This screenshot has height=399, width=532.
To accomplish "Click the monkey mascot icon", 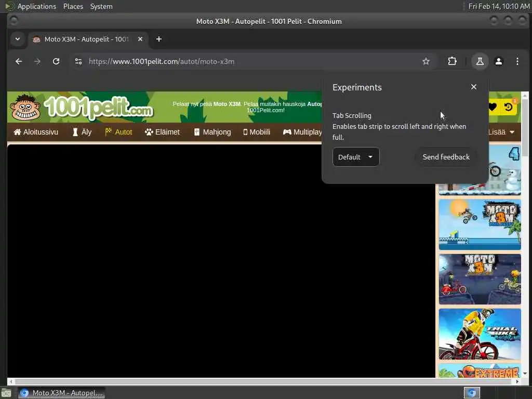I will tap(25, 107).
